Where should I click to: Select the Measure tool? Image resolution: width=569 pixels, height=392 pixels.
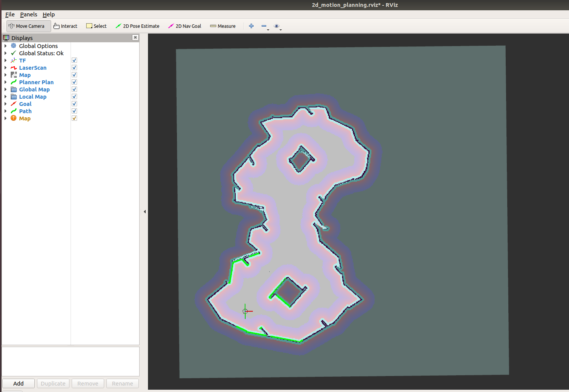click(x=223, y=26)
